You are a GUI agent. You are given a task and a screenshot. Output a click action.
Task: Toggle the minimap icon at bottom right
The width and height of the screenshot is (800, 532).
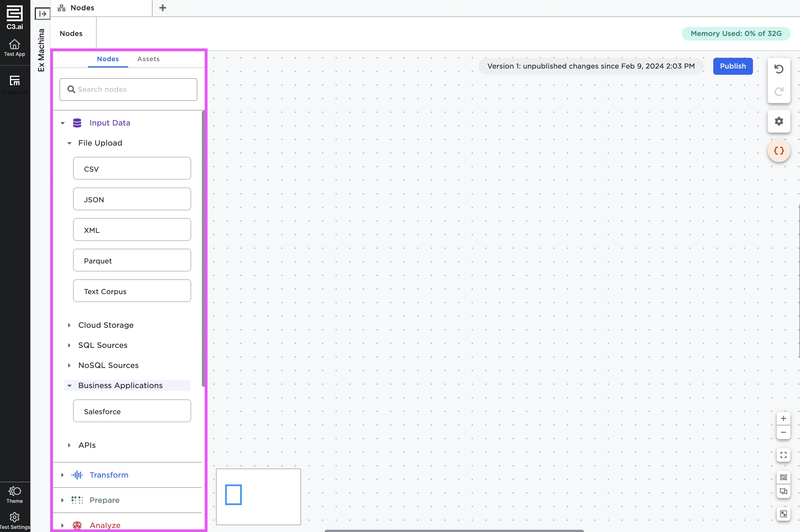tap(783, 514)
